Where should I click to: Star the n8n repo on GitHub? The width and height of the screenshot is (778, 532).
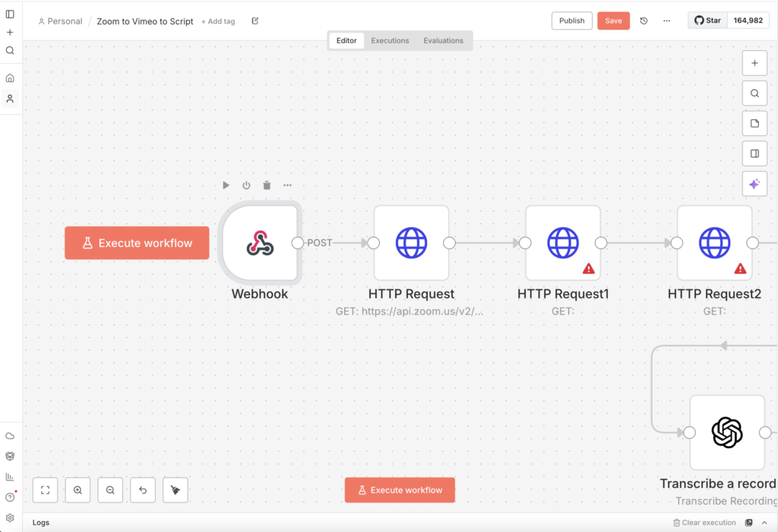click(707, 20)
